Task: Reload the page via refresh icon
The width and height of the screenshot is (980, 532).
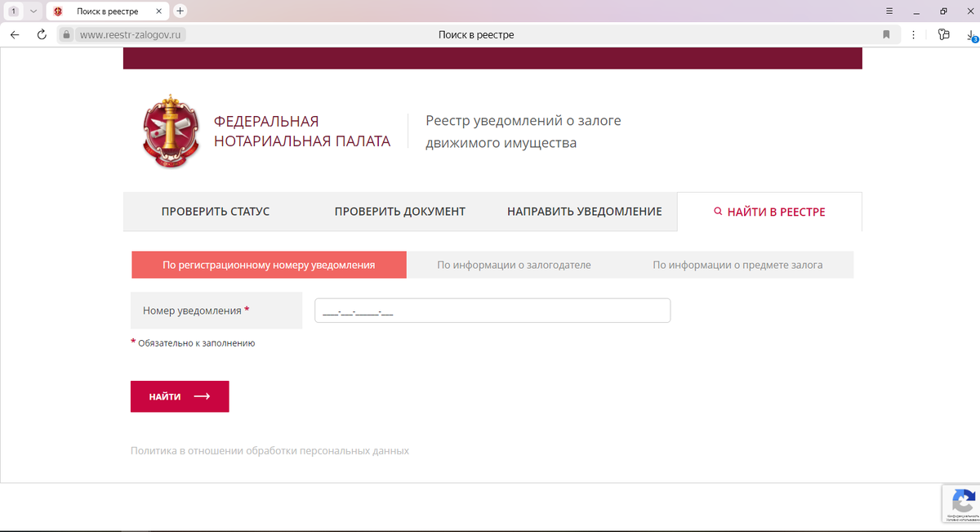Action: (x=41, y=34)
